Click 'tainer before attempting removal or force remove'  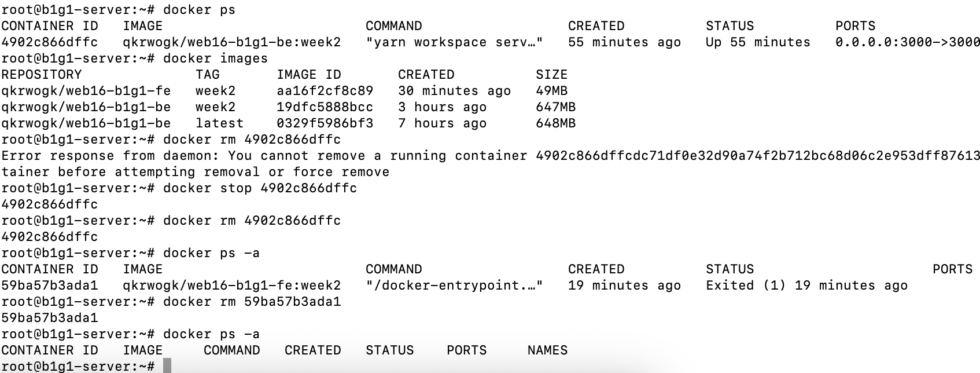[x=196, y=172]
